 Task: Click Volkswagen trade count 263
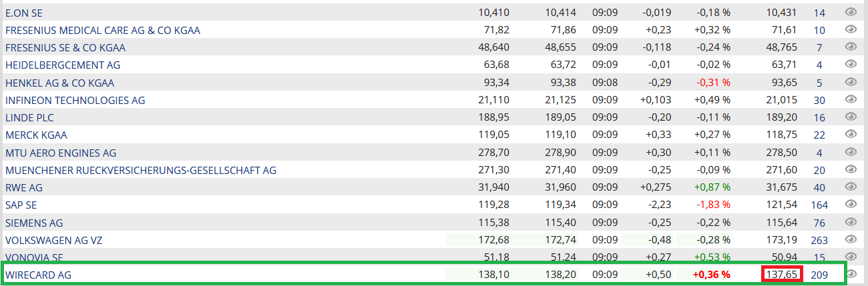point(819,240)
